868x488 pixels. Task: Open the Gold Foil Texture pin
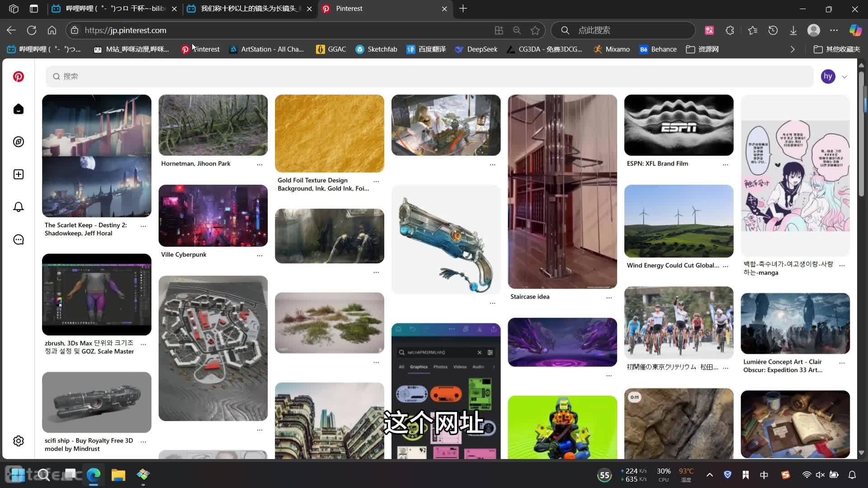[x=329, y=133]
